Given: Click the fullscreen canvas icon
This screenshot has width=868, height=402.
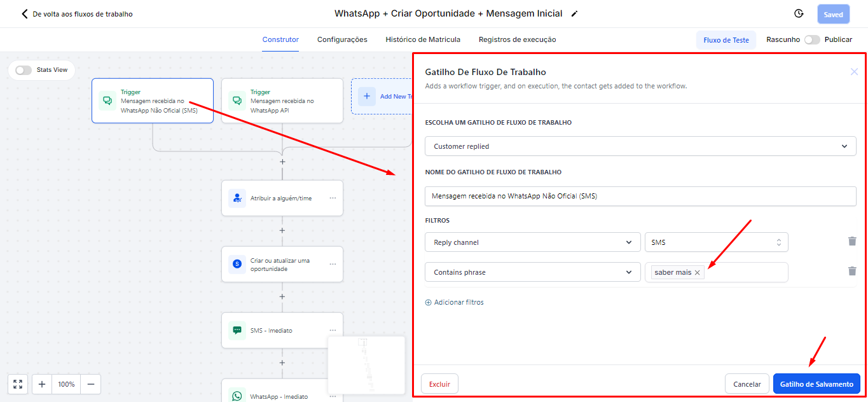Looking at the screenshot, I should pyautogui.click(x=18, y=384).
